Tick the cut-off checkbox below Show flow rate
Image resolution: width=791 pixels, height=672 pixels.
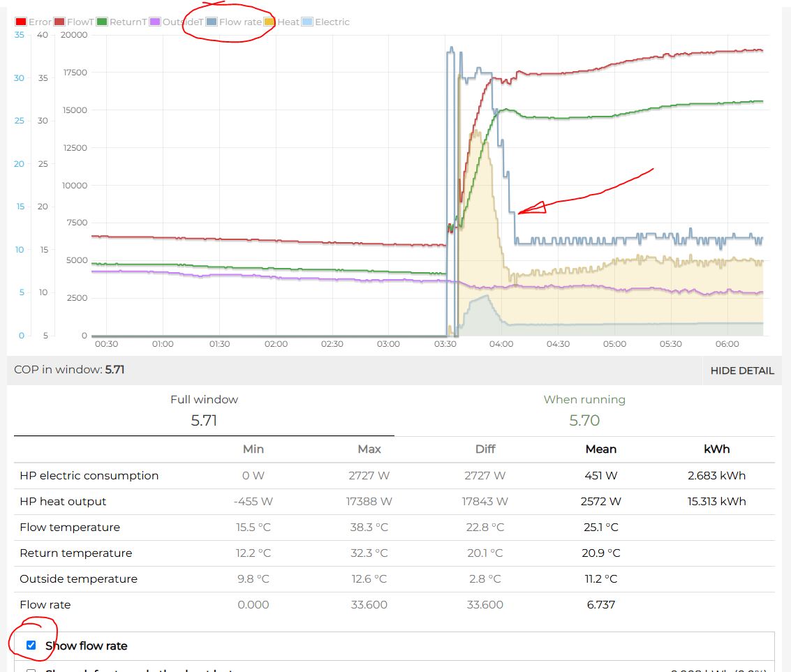click(x=31, y=671)
